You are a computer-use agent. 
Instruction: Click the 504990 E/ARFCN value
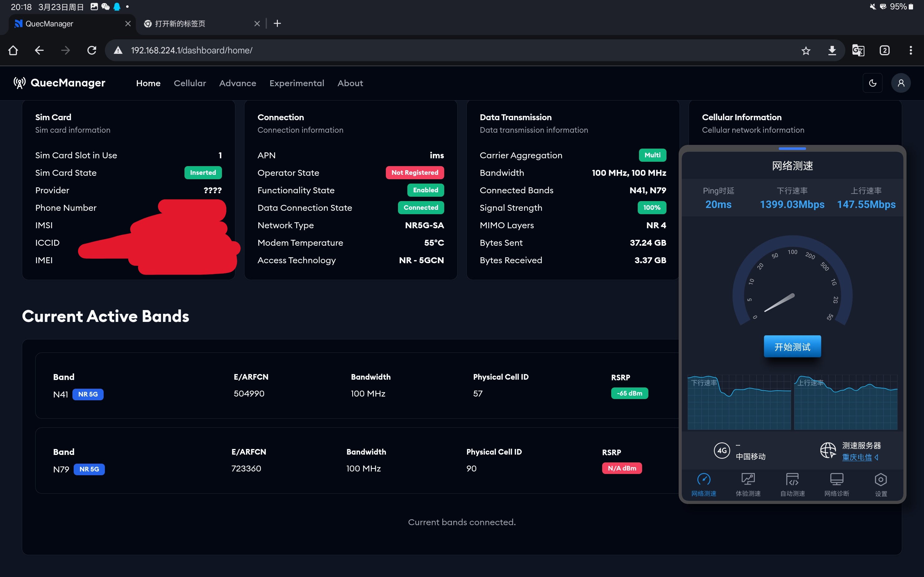click(249, 393)
